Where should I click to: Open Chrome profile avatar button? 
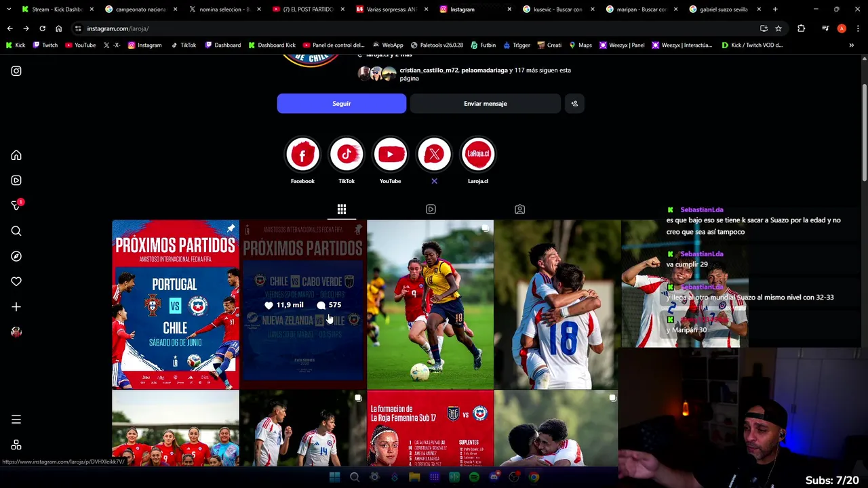coord(842,28)
